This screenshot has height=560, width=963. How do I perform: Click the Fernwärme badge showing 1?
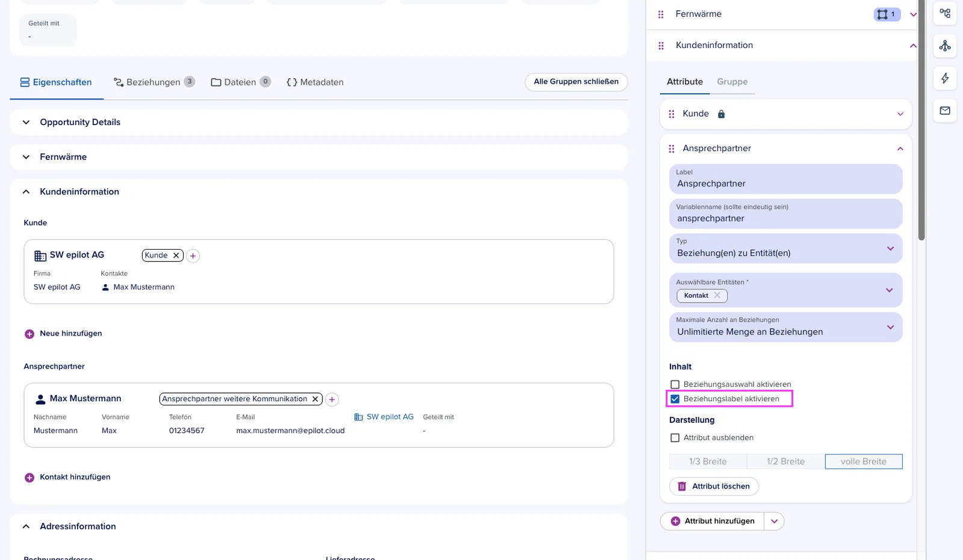pyautogui.click(x=887, y=14)
